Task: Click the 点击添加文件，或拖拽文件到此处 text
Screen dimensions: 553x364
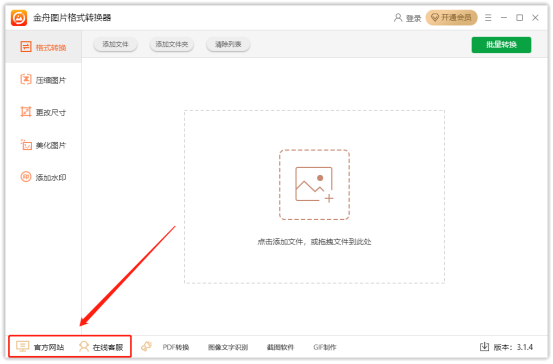Action: click(314, 242)
